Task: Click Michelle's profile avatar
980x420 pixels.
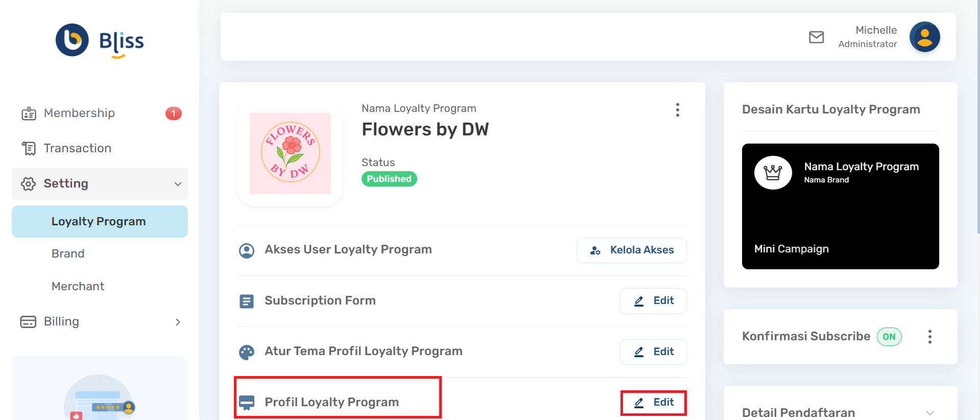Action: 924,37
